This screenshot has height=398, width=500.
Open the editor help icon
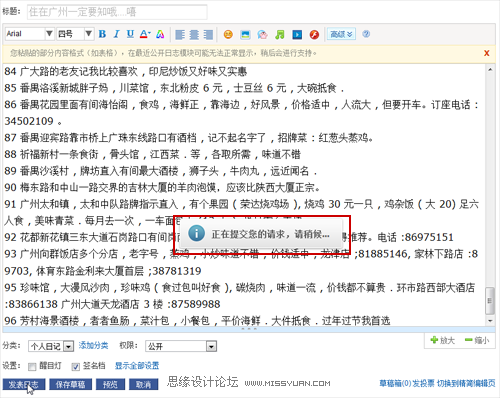(366, 34)
